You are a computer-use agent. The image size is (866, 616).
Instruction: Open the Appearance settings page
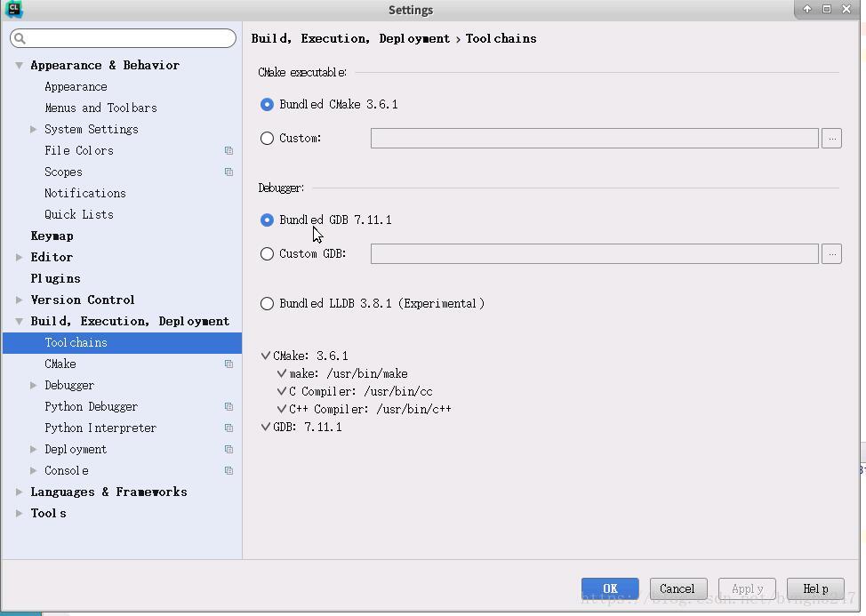(76, 86)
